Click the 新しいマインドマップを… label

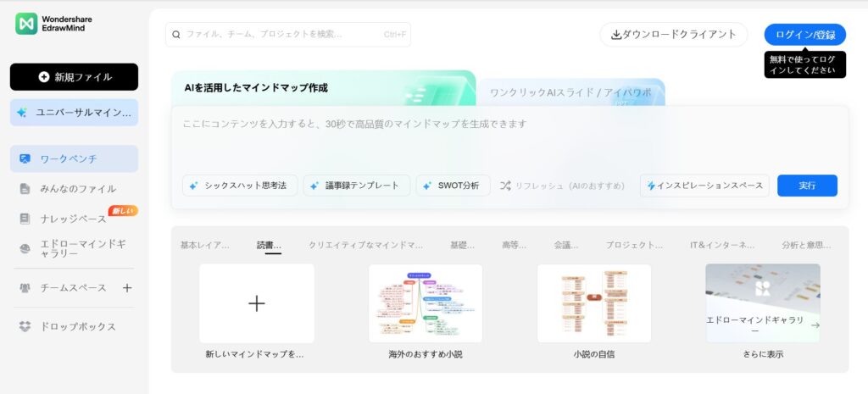click(254, 355)
